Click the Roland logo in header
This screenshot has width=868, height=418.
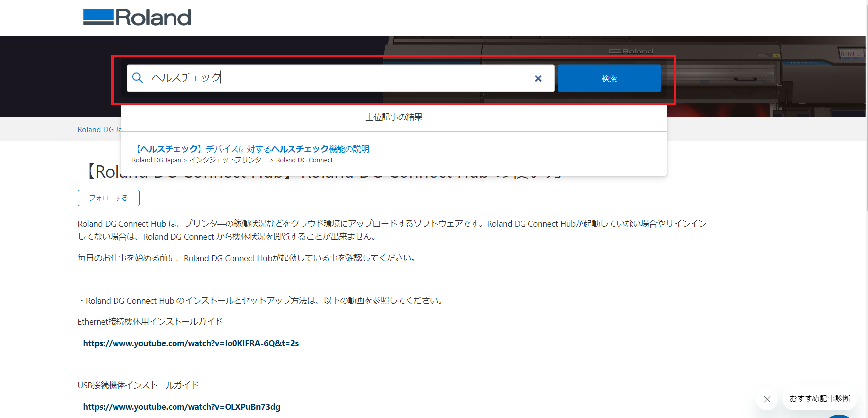137,18
